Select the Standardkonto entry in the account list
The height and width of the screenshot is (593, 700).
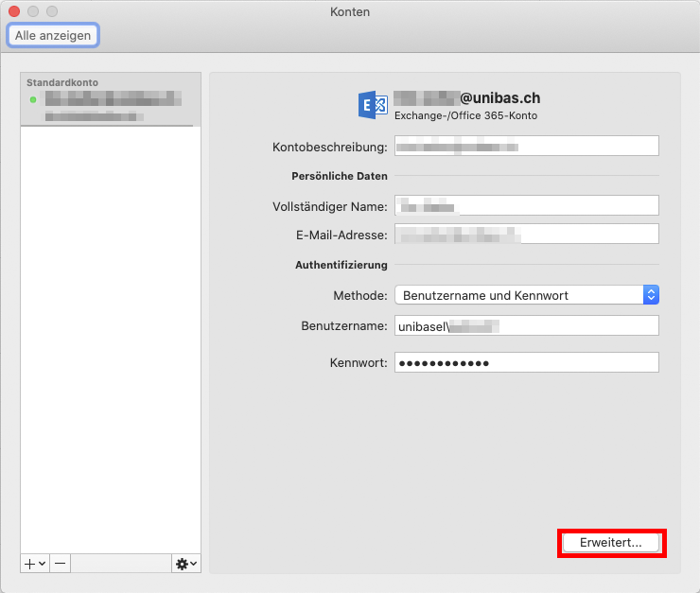coord(111,99)
